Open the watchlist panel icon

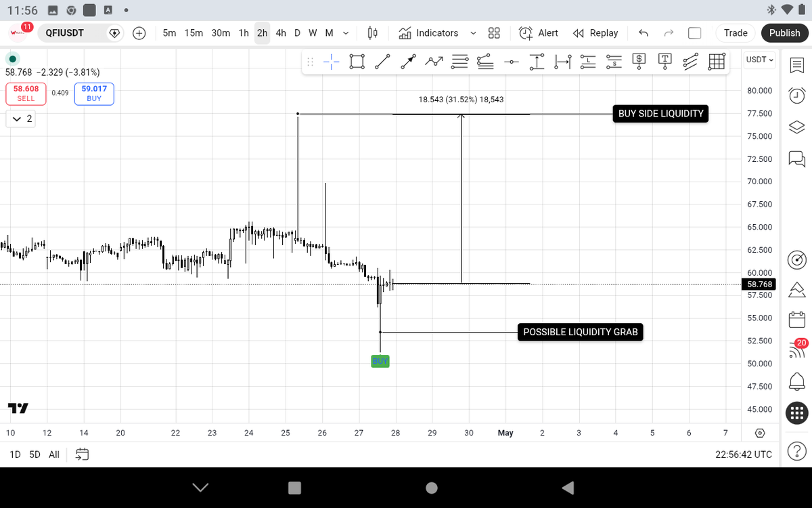796,66
